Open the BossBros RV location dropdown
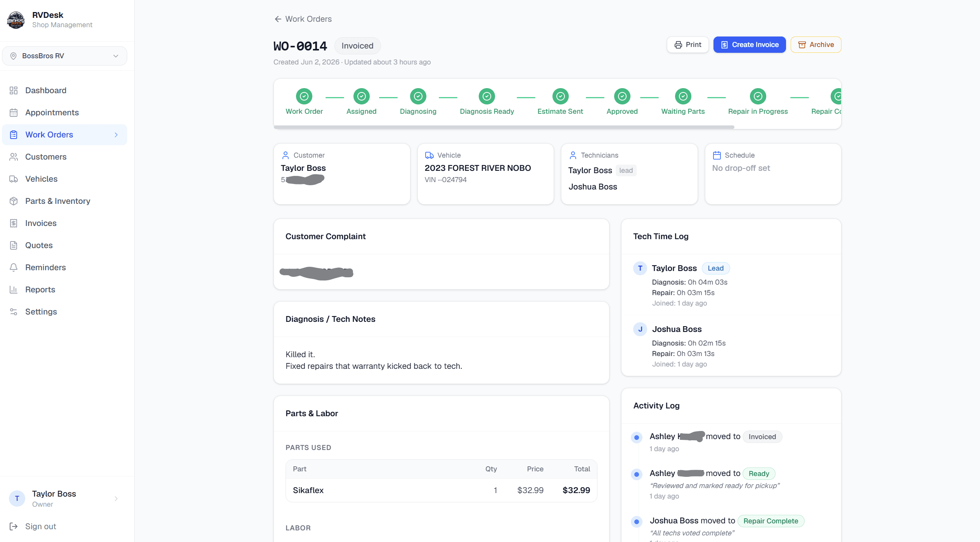Image resolution: width=980 pixels, height=542 pixels. [64, 56]
